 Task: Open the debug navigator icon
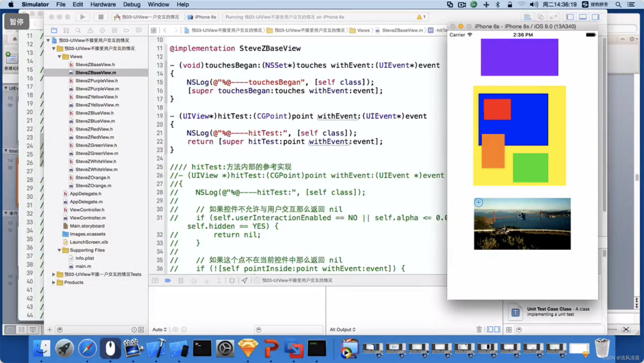coord(114,30)
